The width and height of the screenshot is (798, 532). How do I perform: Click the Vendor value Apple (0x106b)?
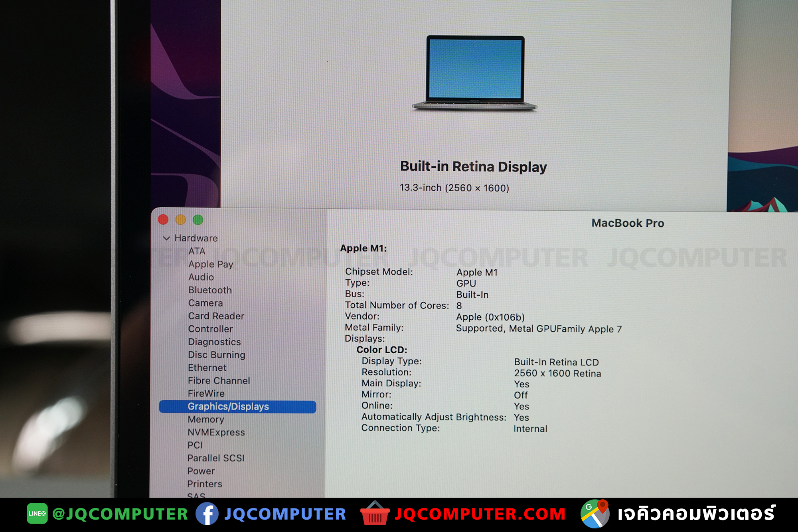[x=490, y=317]
